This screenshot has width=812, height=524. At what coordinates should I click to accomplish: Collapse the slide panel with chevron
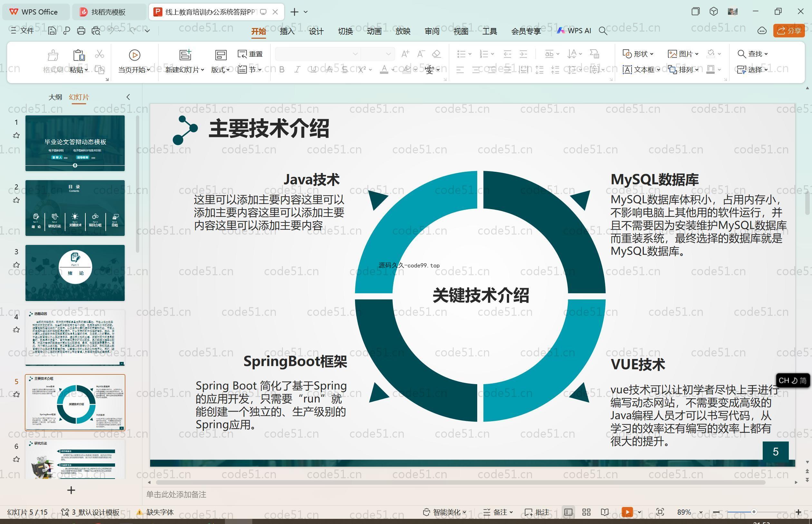click(x=128, y=97)
